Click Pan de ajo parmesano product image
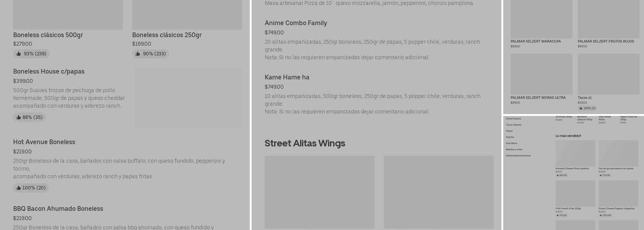The image size is (644, 230). pos(618,153)
